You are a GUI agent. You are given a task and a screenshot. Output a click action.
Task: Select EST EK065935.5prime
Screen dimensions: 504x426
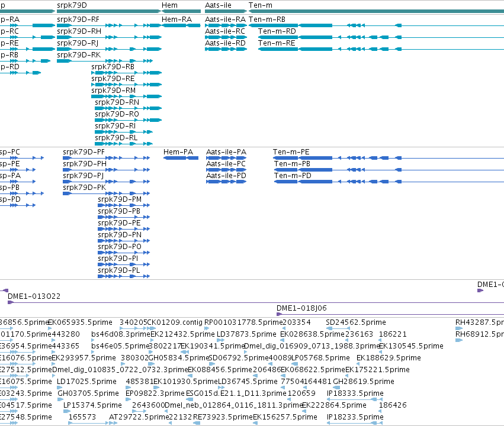tap(80, 322)
